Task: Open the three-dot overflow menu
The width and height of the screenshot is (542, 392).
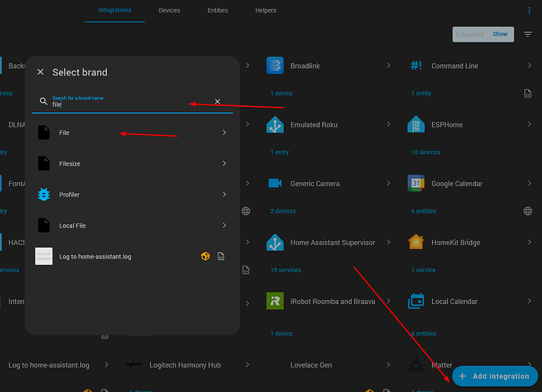Action: coord(529,10)
